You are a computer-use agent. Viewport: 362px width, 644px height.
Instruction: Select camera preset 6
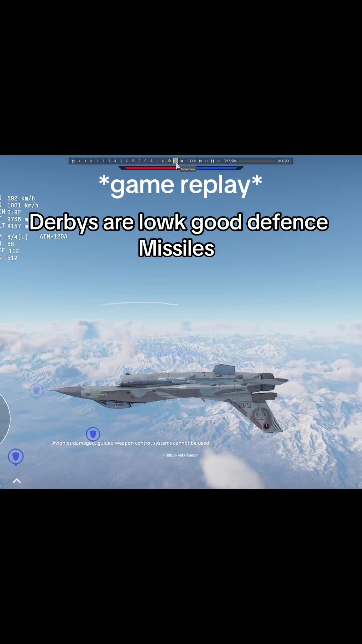127,161
